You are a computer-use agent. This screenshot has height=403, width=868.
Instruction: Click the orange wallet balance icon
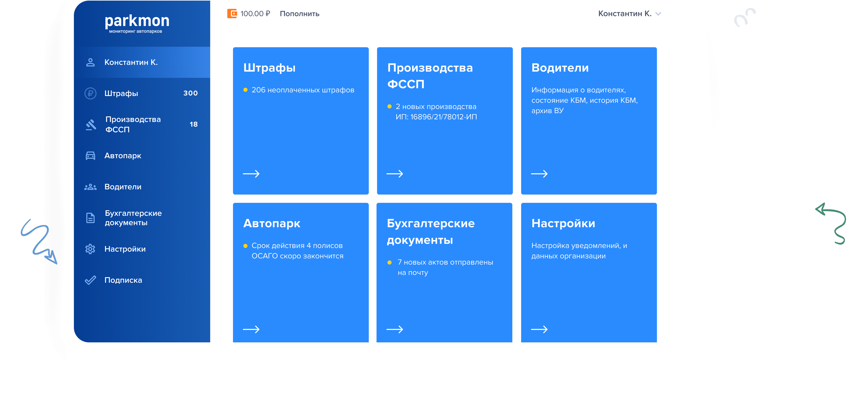point(232,14)
